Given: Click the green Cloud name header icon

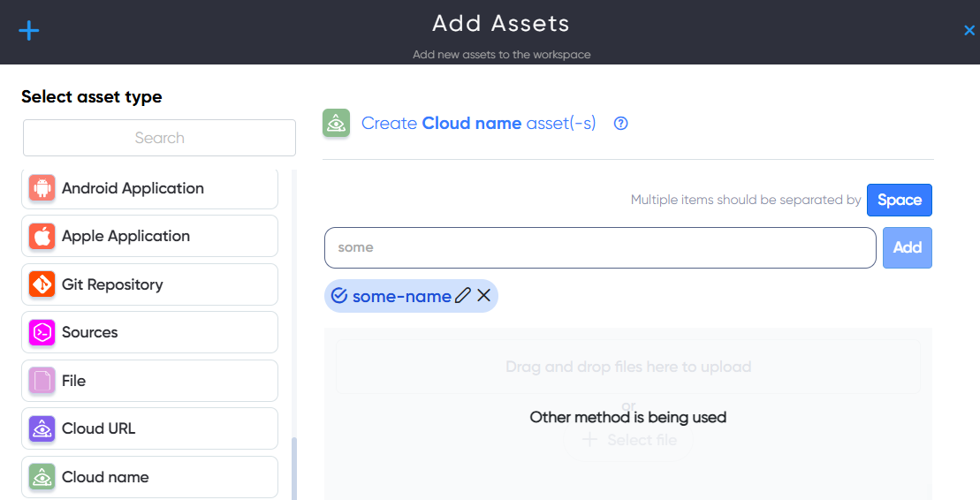Looking at the screenshot, I should pyautogui.click(x=337, y=123).
